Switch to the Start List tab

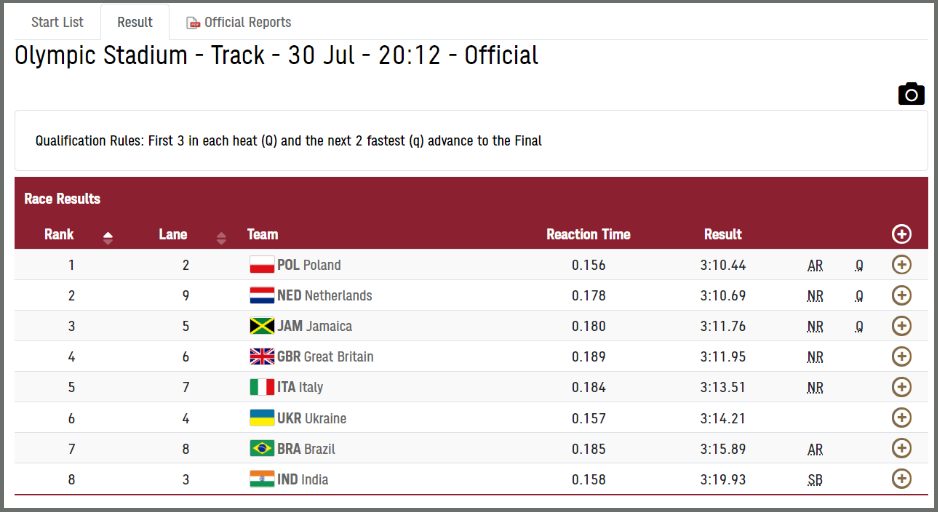57,22
